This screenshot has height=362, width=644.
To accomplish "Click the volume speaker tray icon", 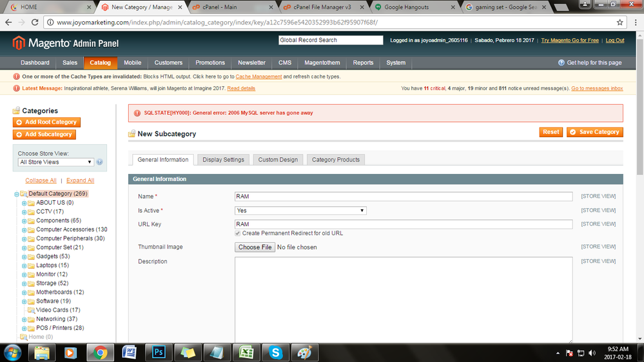I will pos(592,353).
